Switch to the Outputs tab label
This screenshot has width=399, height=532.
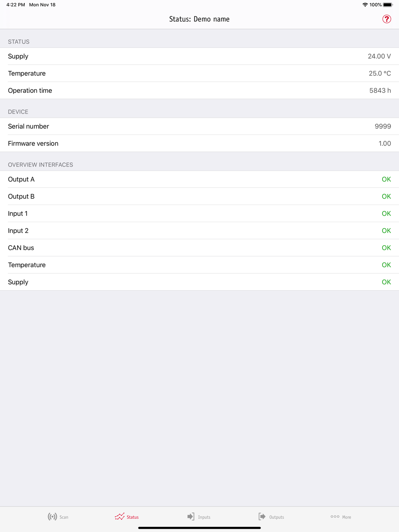click(x=277, y=517)
